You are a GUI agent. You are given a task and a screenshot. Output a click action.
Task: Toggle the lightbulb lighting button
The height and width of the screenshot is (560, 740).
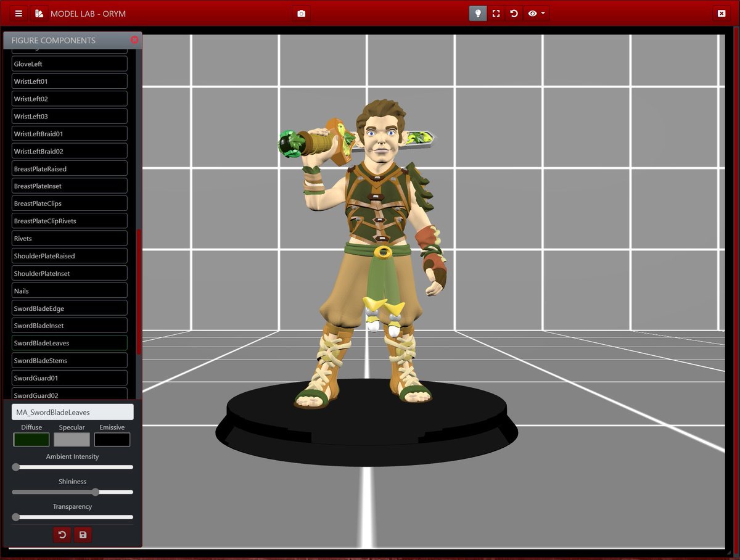[x=478, y=14]
